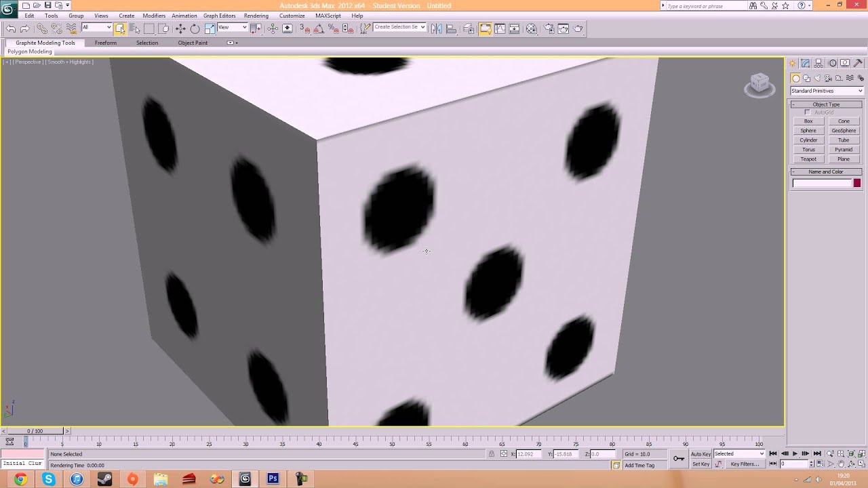Open the Hierarchy command panel tab
868x488 pixels.
pos(819,63)
